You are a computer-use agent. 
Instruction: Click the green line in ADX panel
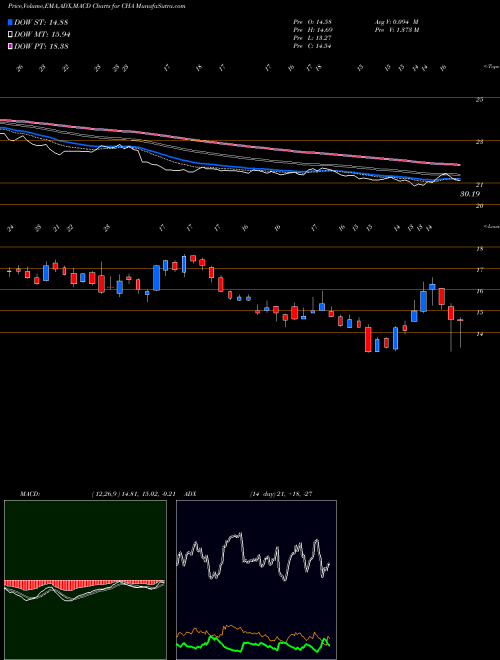253,645
